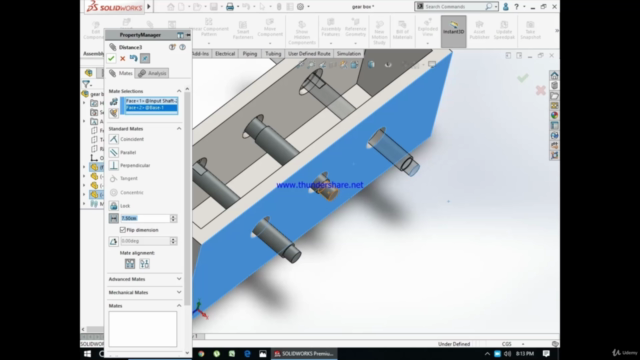Click the Move Component toolbar button
640x360 pixels.
click(x=270, y=29)
